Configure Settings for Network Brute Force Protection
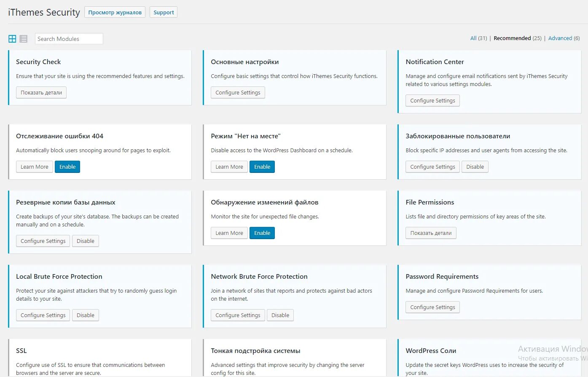This screenshot has width=588, height=377. tap(238, 315)
